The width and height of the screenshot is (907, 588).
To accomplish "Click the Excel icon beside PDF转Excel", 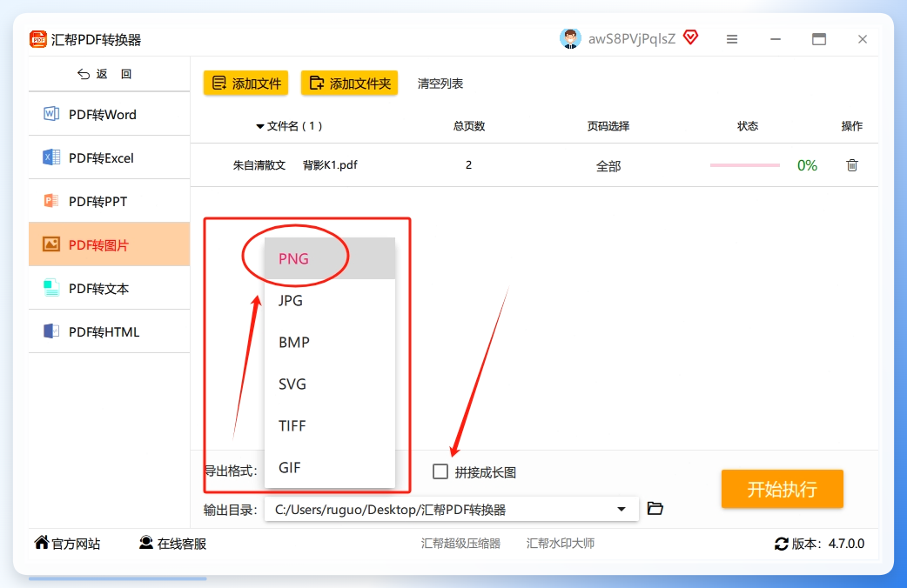I will [50, 157].
